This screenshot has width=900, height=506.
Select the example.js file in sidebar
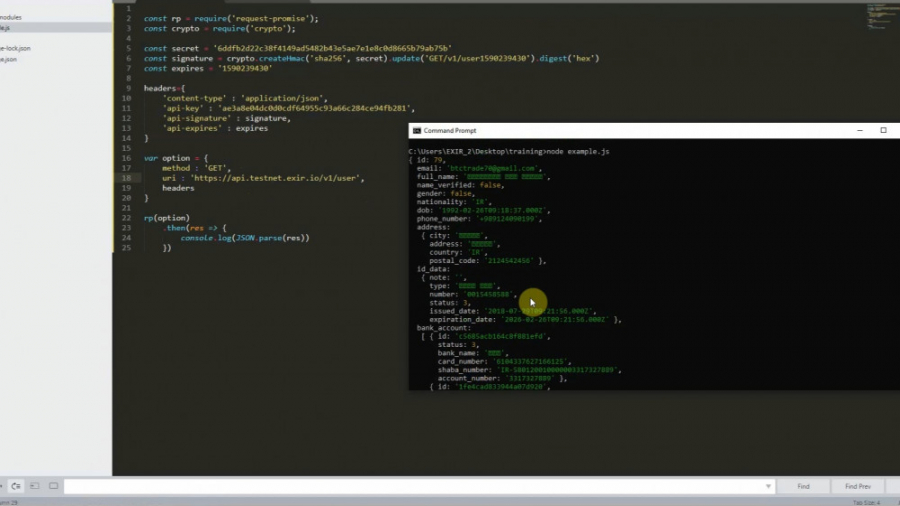tap(5, 28)
